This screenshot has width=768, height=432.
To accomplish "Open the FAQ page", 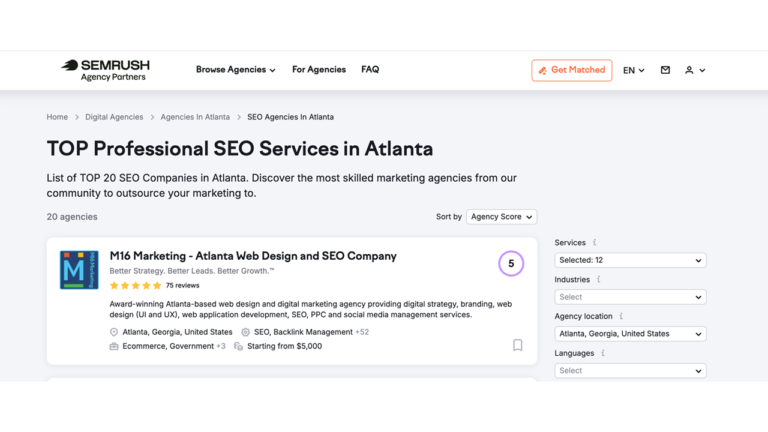I will pos(370,70).
